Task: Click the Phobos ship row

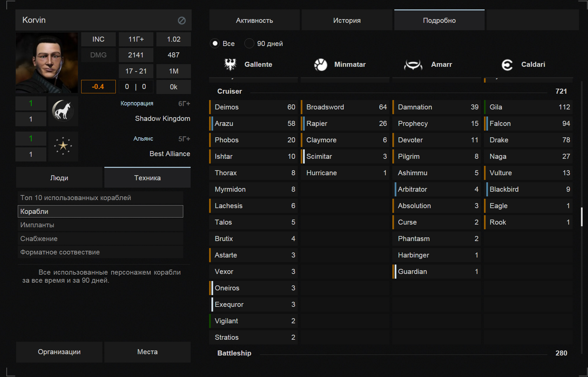Action: (253, 140)
